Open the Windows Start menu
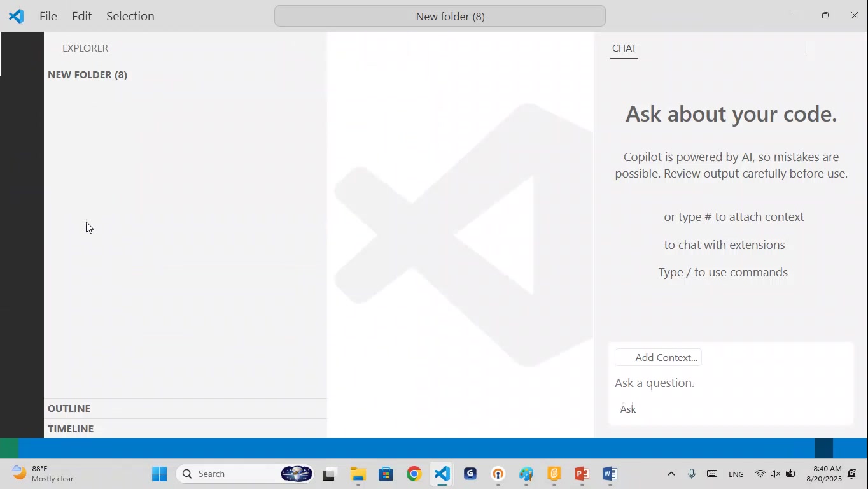Viewport: 868px width, 489px height. click(160, 474)
